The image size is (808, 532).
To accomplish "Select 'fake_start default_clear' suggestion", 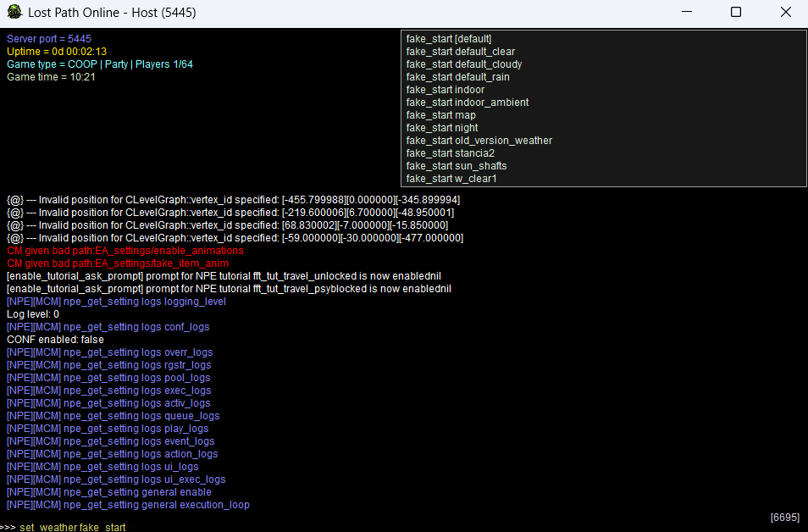I will click(460, 52).
